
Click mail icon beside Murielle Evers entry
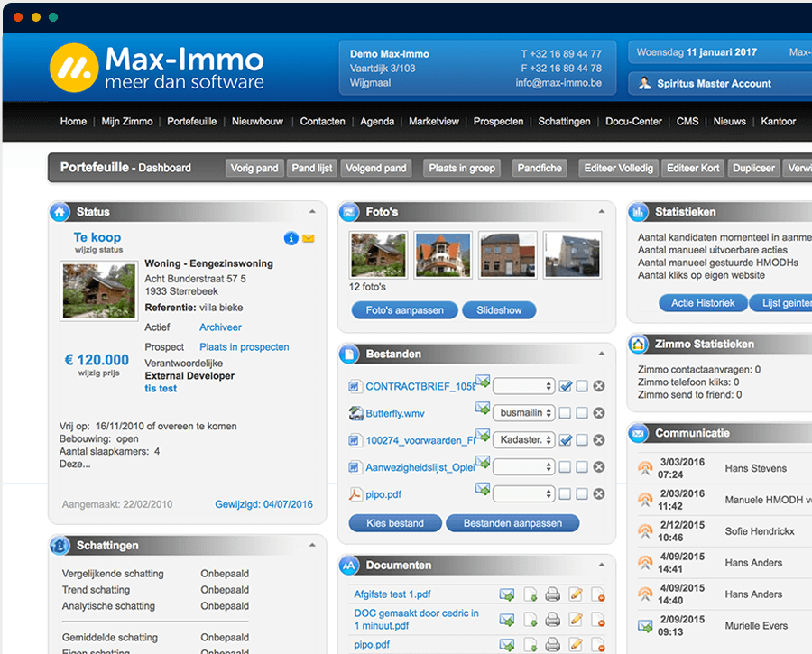(645, 626)
